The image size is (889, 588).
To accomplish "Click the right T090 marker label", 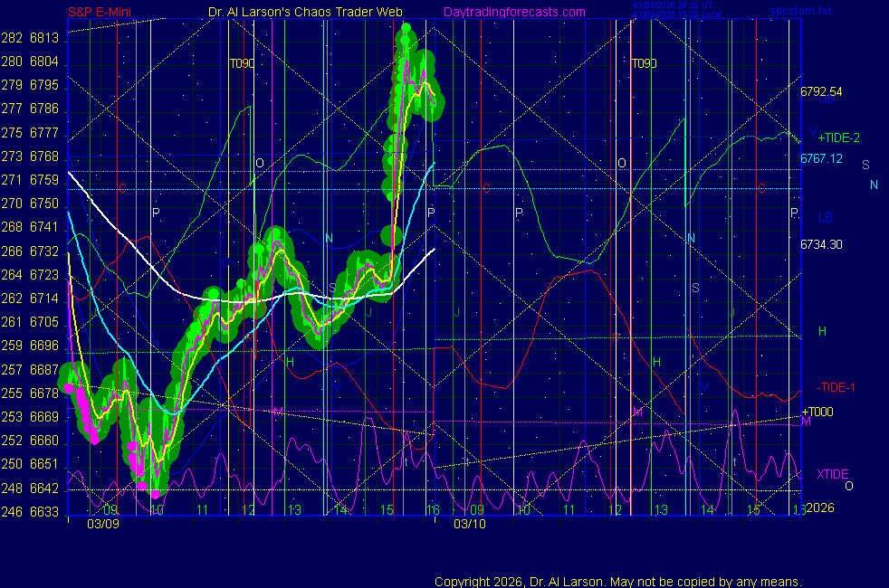I will click(644, 64).
